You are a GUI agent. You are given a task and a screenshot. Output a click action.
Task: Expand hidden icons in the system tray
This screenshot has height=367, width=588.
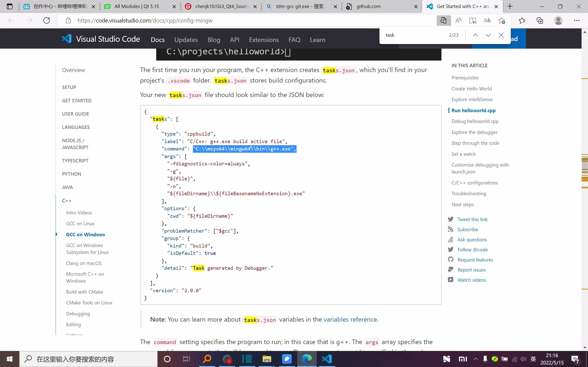tap(475, 359)
